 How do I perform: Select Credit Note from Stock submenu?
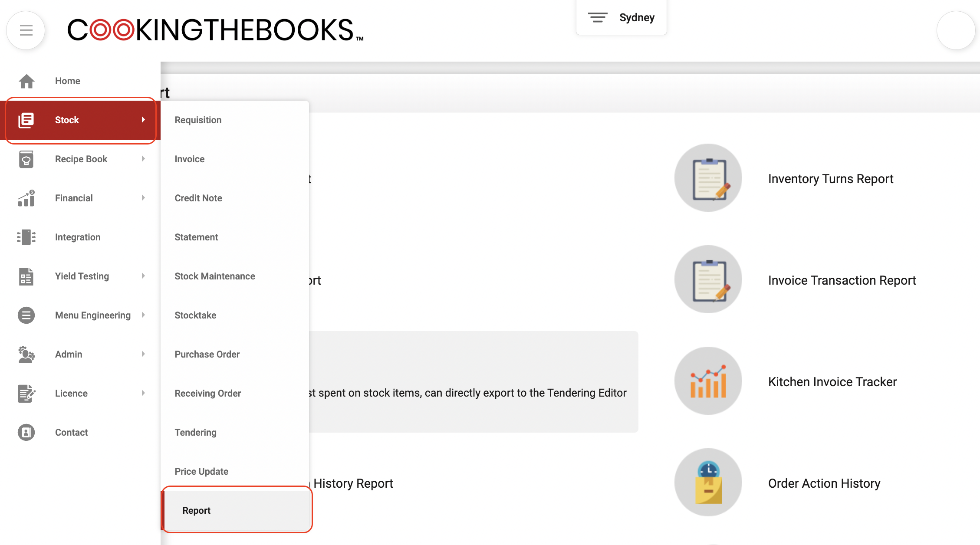pos(235,198)
